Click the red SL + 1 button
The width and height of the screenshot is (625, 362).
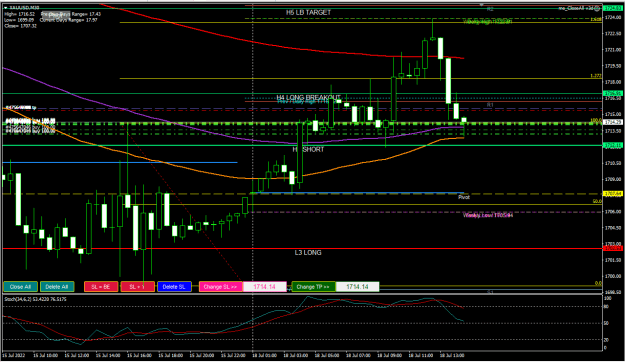138,287
